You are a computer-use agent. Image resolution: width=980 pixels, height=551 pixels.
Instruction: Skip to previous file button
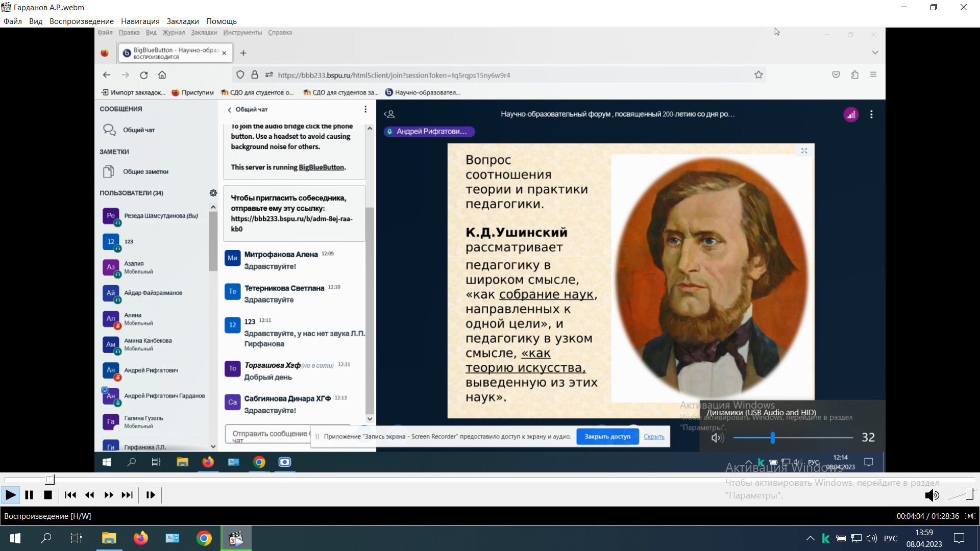(x=70, y=495)
